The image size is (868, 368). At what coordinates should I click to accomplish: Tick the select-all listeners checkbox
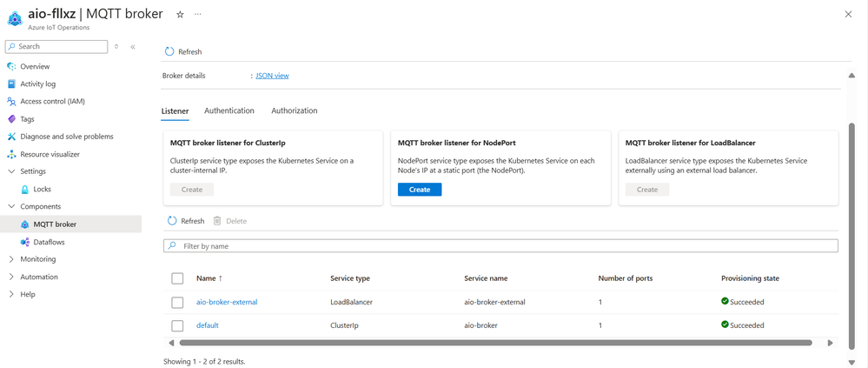[x=177, y=278]
